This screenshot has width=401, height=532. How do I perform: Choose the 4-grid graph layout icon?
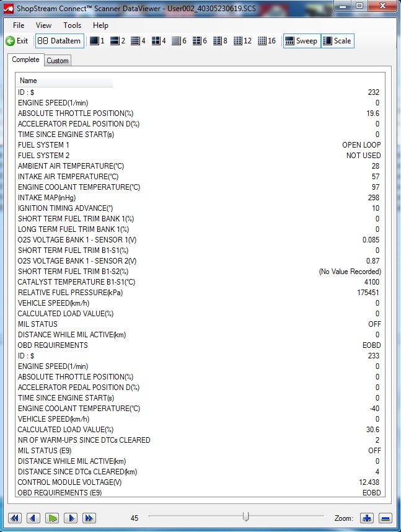click(159, 41)
